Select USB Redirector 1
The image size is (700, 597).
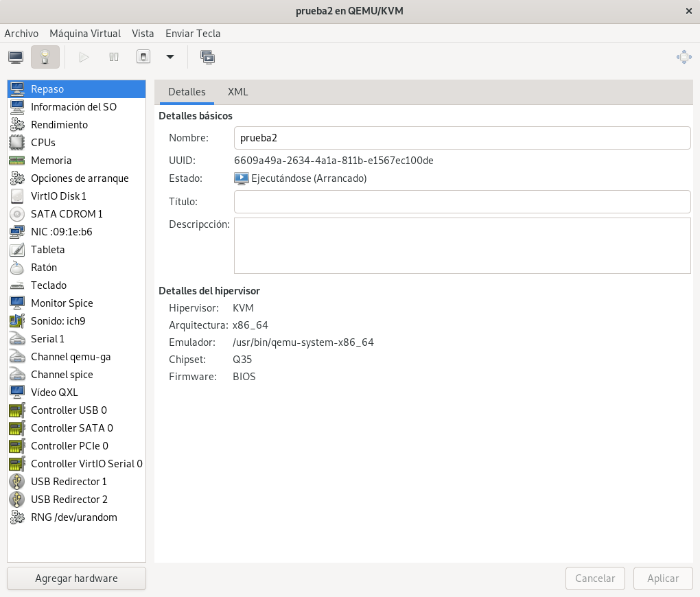(x=76, y=481)
